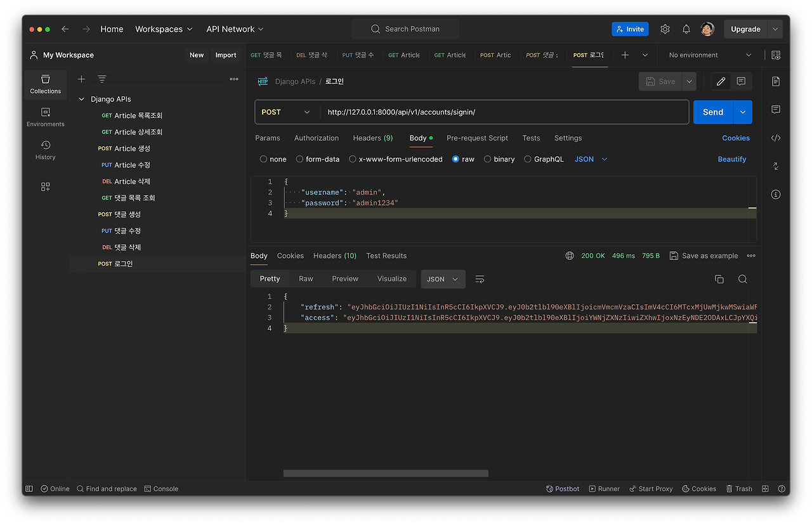This screenshot has width=812, height=525.
Task: Open the settings gear in header
Action: [x=665, y=29]
